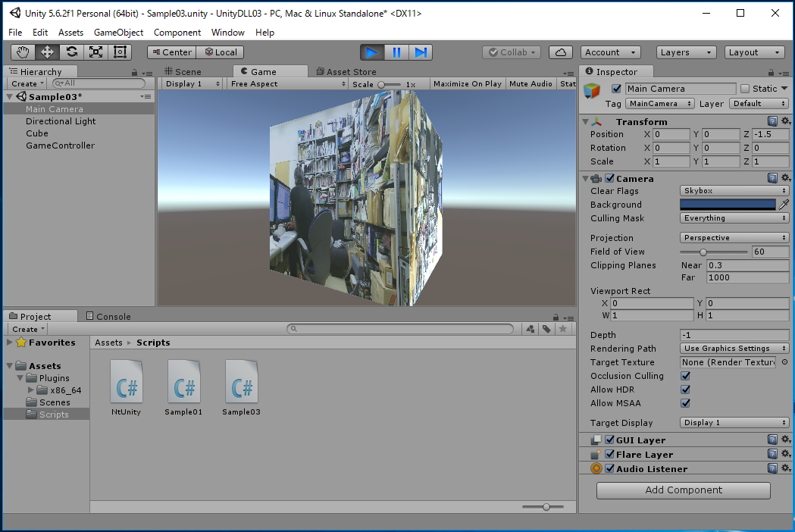Toggle the Occlusion Culling checkbox
Image resolution: width=795 pixels, height=532 pixels.
(685, 376)
